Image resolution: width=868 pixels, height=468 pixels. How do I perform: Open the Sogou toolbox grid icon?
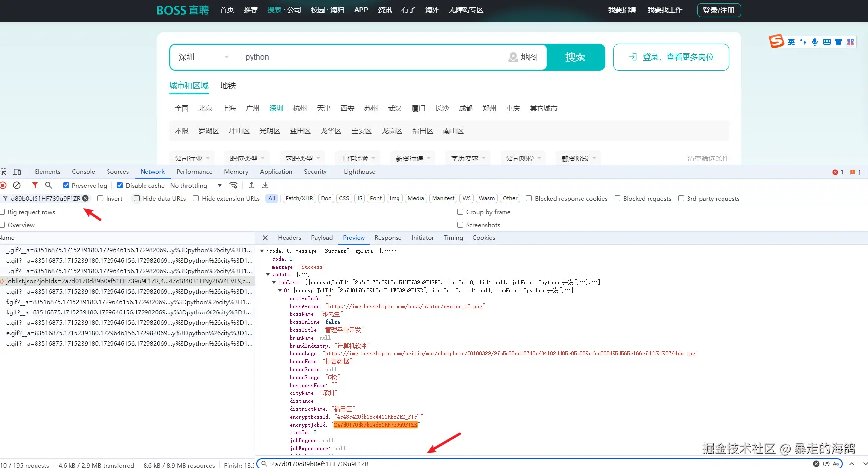tap(851, 42)
